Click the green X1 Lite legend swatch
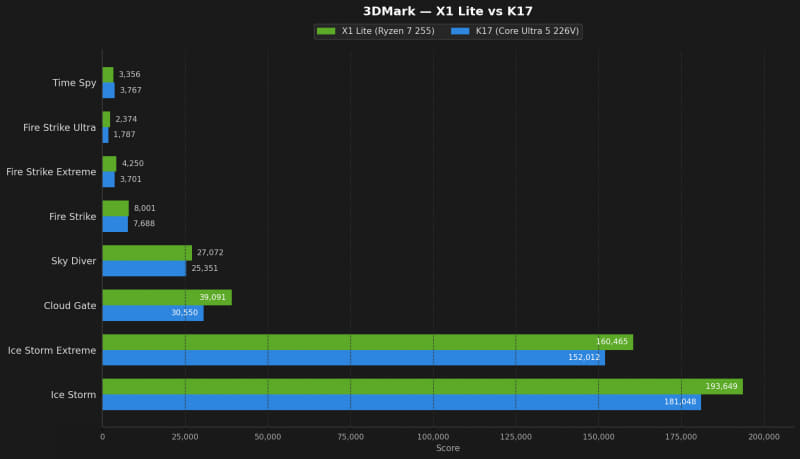Screen dimensions: 800x459 326,31
